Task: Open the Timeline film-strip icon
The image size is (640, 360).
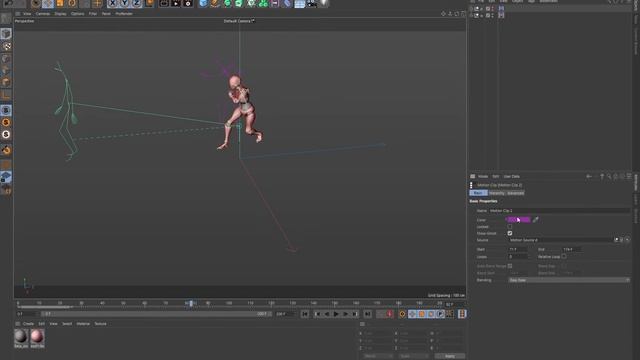Action: (462, 314)
